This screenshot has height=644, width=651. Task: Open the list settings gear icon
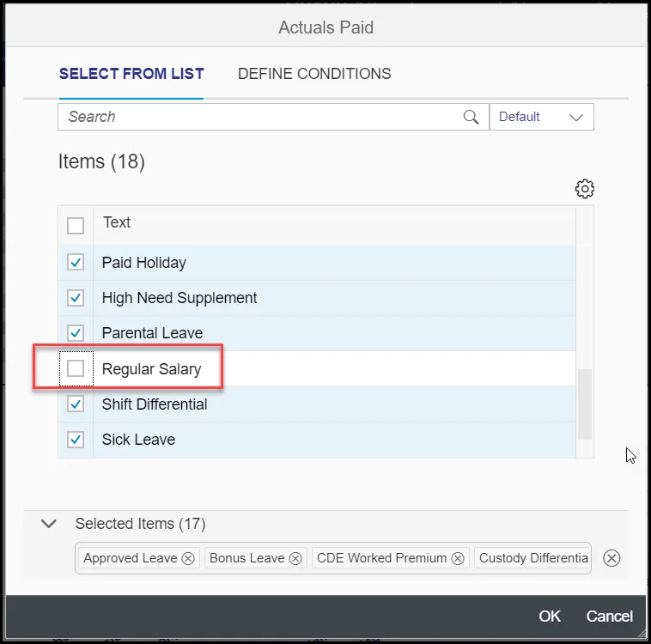click(x=585, y=189)
